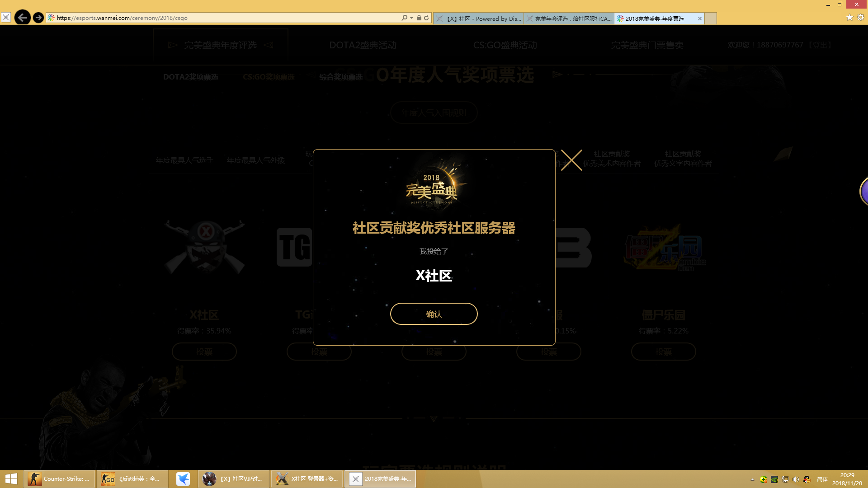Screen dimensions: 868x488
Task: Refresh the current webpage
Action: tap(425, 18)
